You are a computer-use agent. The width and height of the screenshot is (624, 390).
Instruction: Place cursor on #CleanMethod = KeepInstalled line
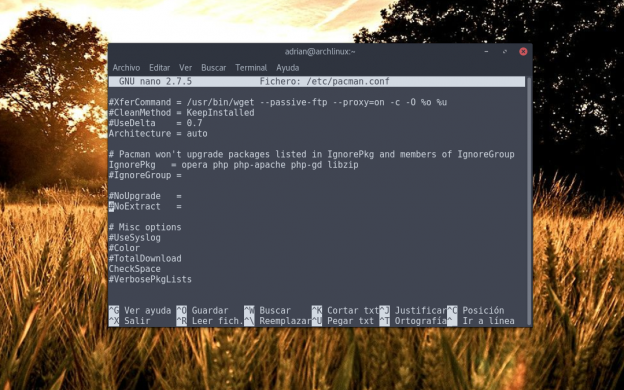click(x=181, y=113)
